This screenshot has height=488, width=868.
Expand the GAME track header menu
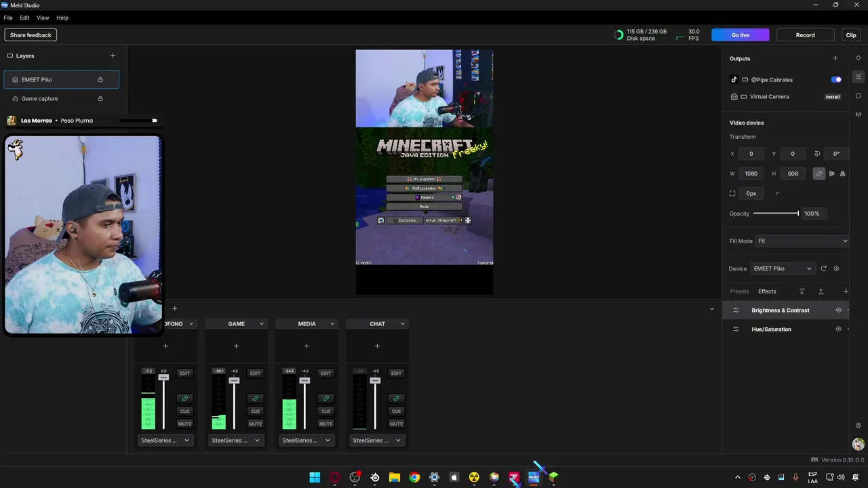coord(261,324)
